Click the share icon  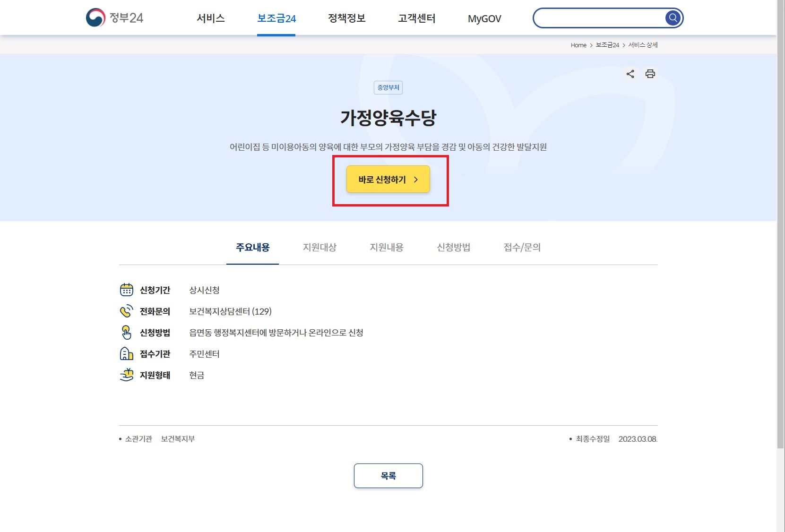click(x=630, y=74)
